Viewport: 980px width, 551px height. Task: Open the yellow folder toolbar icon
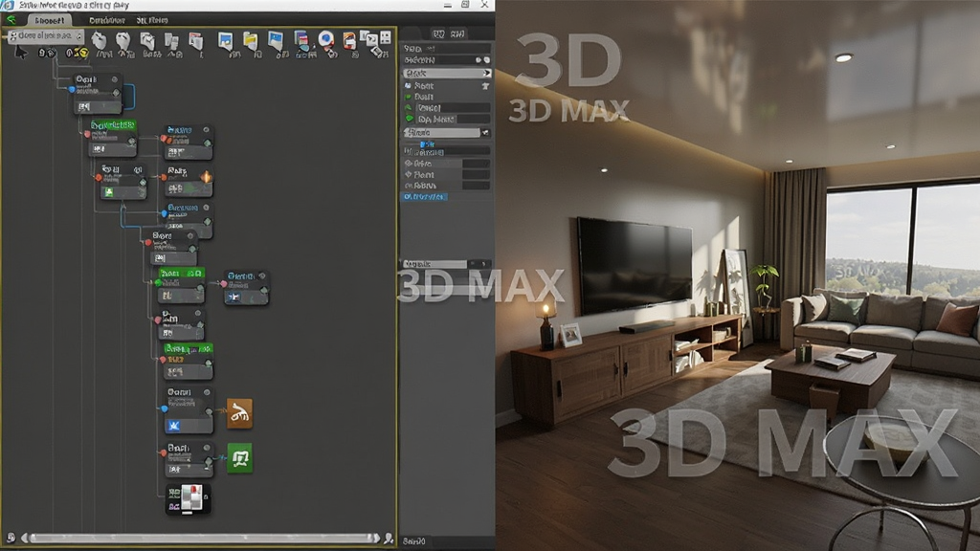[x=250, y=41]
